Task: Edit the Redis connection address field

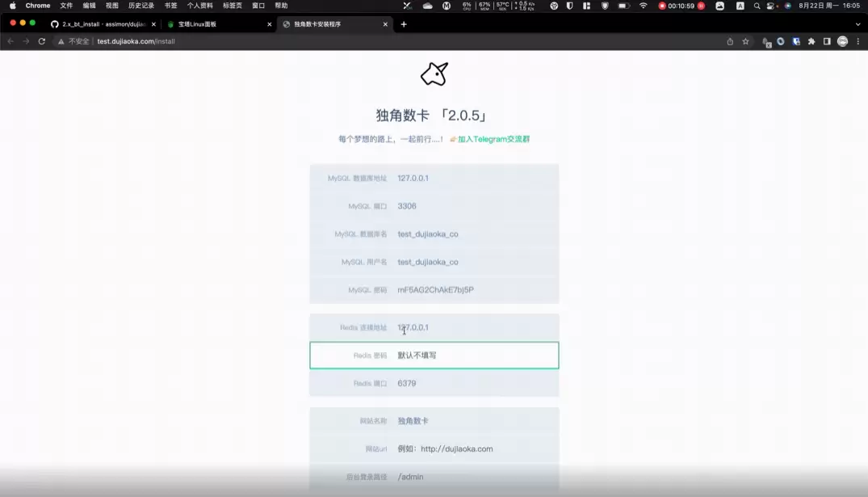Action: (434, 327)
